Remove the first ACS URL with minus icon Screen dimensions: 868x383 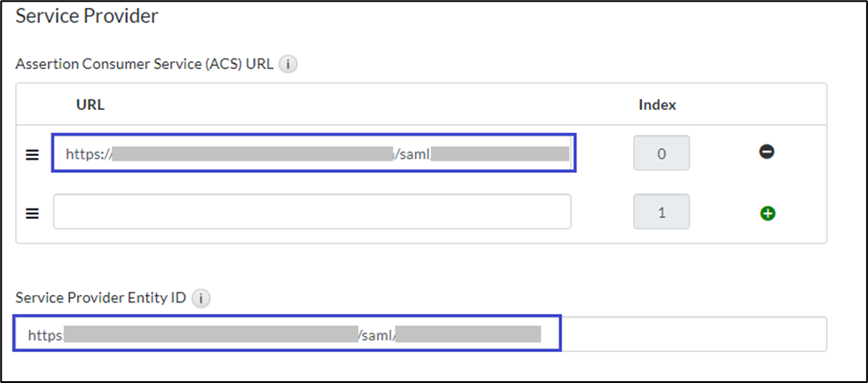click(767, 152)
